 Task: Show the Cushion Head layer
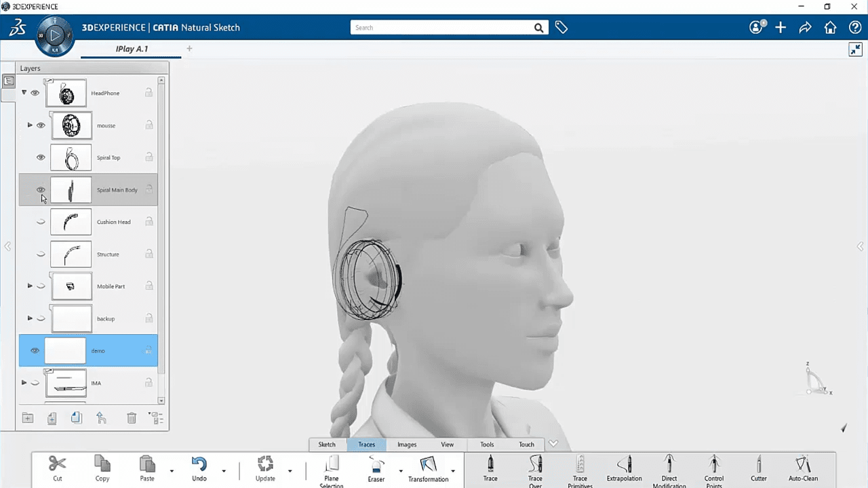(41, 222)
